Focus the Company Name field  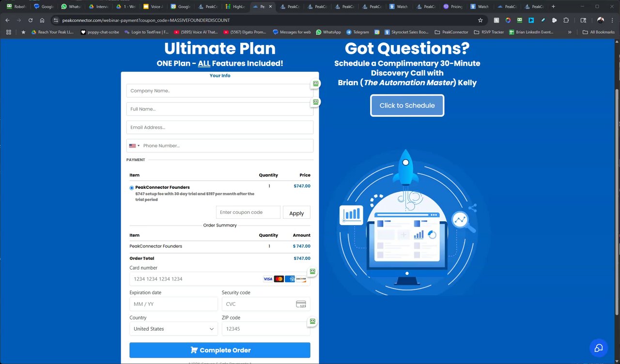coord(220,91)
